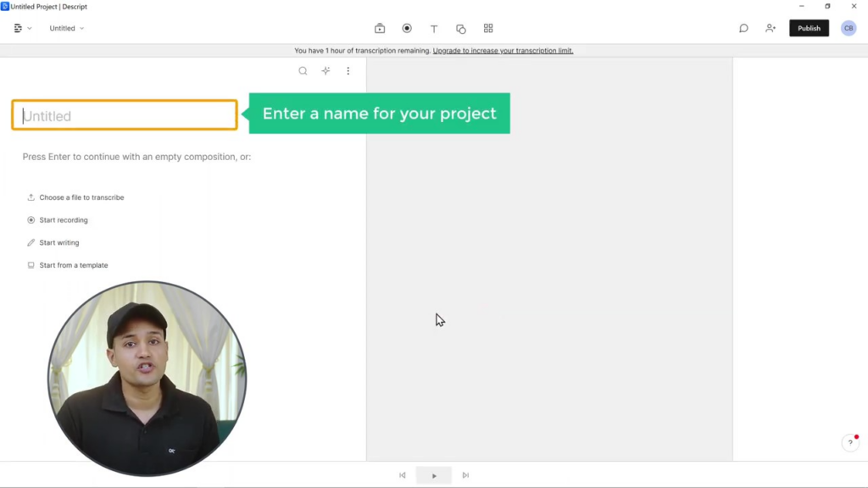Viewport: 868px width, 488px height.
Task: Click the empty canvas preview area
Action: [x=549, y=259]
